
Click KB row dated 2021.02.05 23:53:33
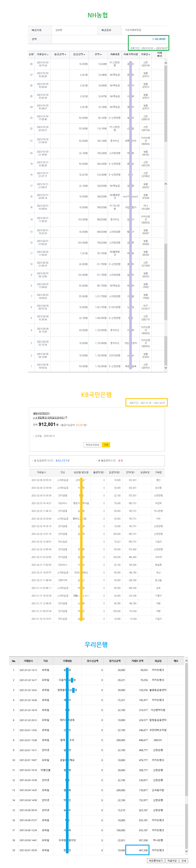[x=97, y=480]
